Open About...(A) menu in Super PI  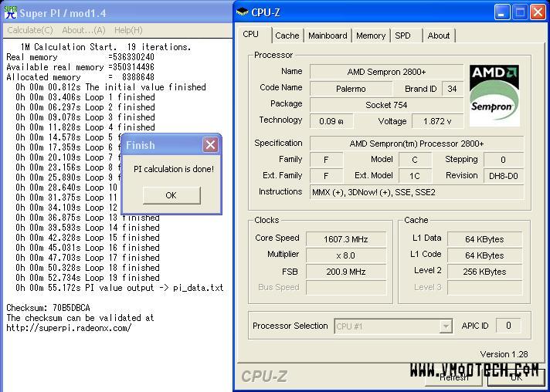(83, 30)
